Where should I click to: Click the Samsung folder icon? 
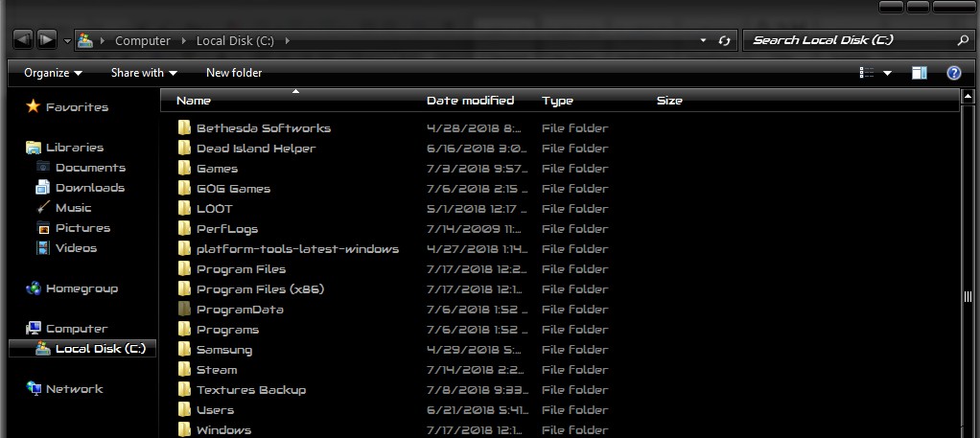184,349
